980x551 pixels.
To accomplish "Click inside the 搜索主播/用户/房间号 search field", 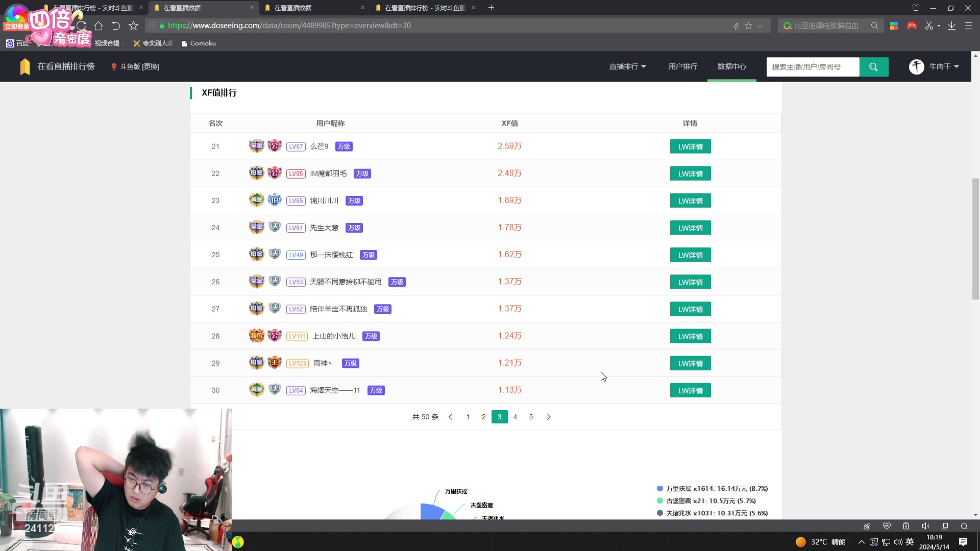I will (x=813, y=67).
